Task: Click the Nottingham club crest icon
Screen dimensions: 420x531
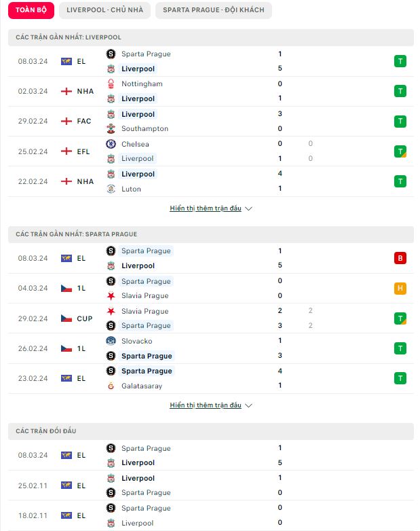Action: click(x=111, y=84)
